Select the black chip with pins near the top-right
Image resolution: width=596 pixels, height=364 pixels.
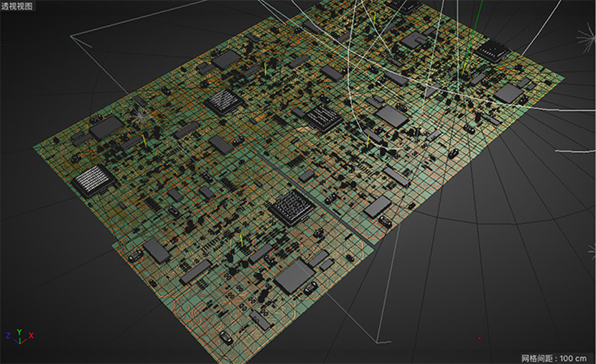click(x=493, y=50)
